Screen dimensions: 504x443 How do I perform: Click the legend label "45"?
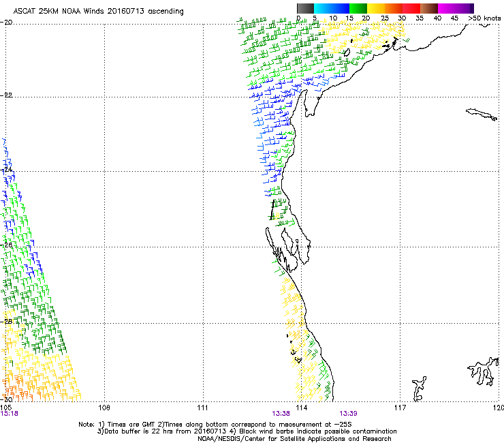[x=454, y=18]
